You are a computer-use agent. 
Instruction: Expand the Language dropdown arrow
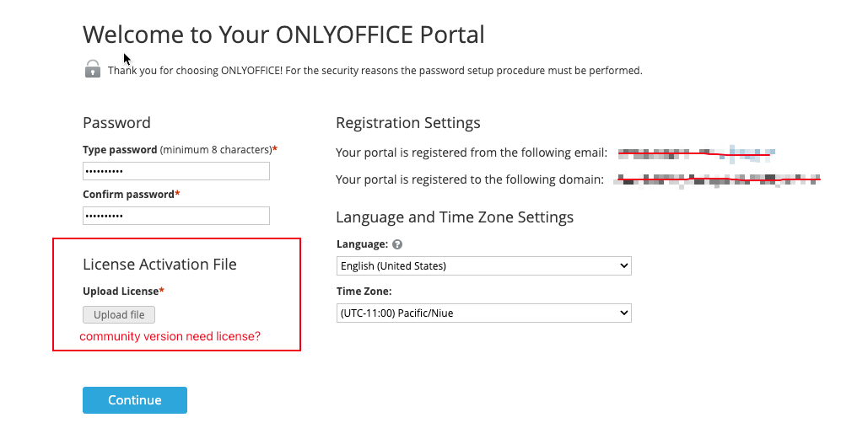(x=624, y=266)
